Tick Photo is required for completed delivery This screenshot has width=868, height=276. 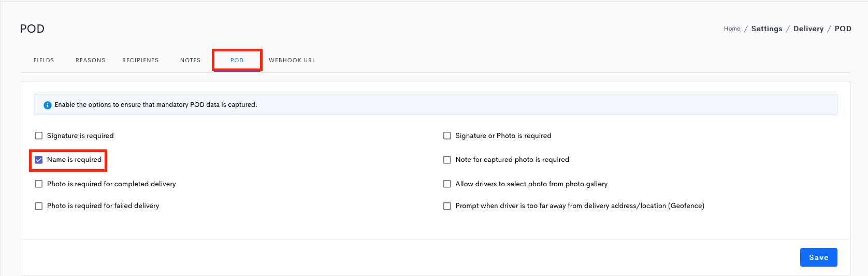(39, 184)
